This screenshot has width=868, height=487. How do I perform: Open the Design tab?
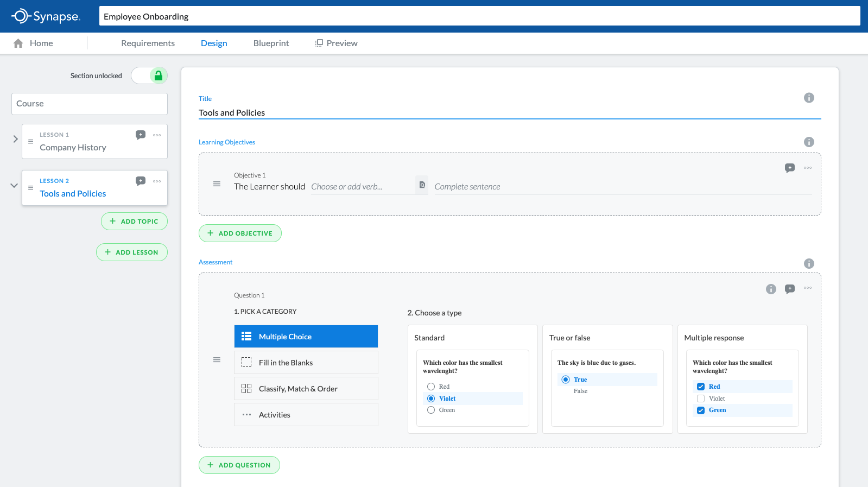[214, 43]
